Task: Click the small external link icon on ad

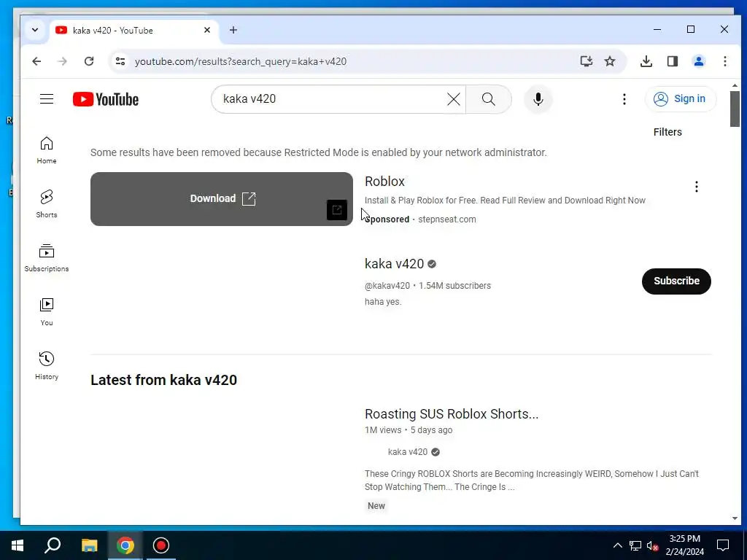Action: point(337,210)
